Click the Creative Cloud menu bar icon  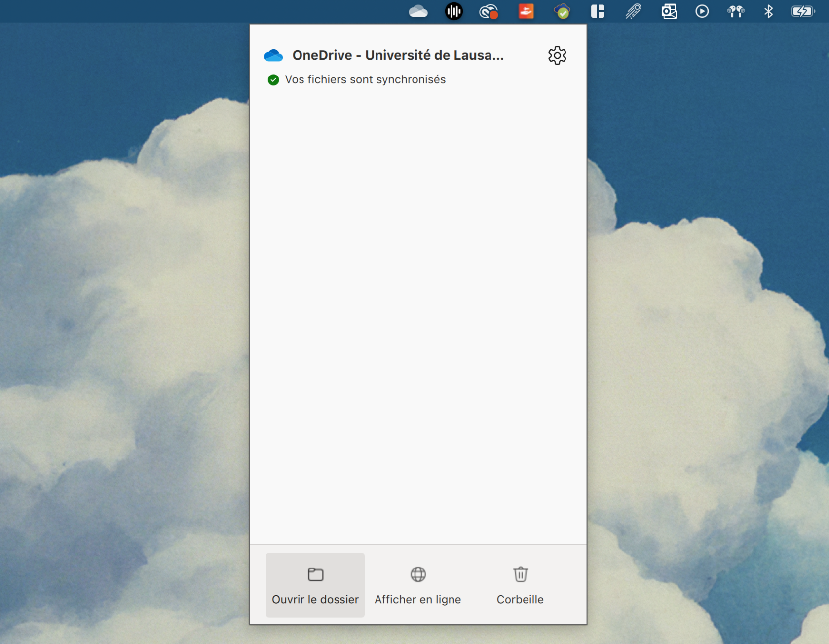click(489, 11)
